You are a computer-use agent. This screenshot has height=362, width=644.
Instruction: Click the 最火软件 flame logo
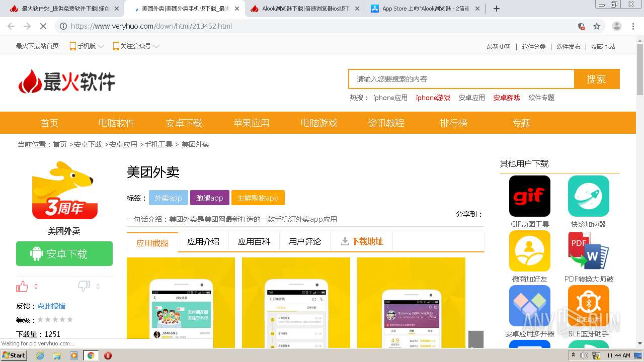[66, 81]
